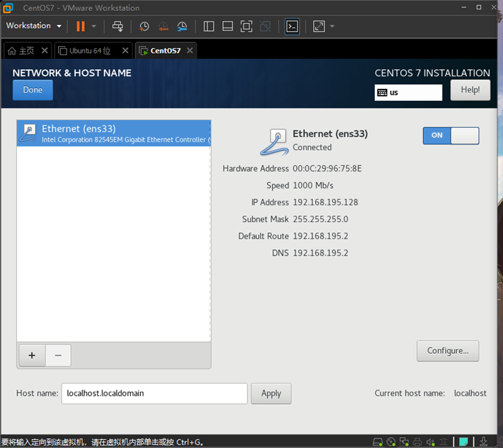Expand the power options dropdown arrow
The image size is (503, 448).
point(94,26)
